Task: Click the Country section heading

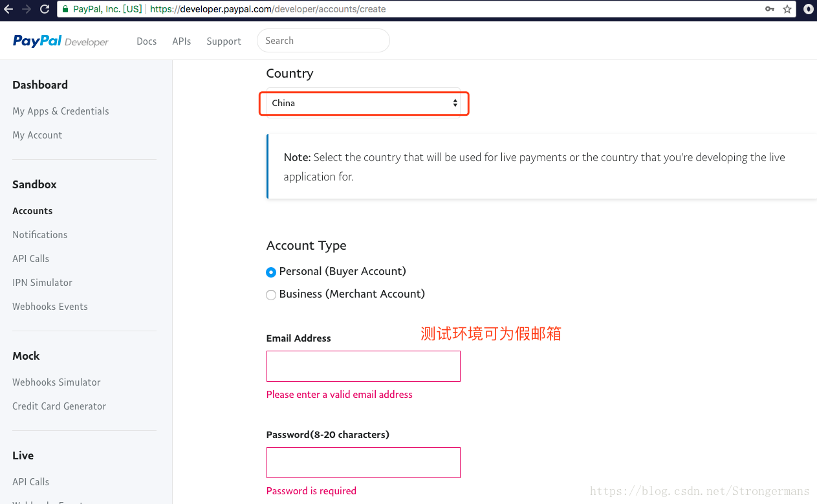Action: coord(290,74)
